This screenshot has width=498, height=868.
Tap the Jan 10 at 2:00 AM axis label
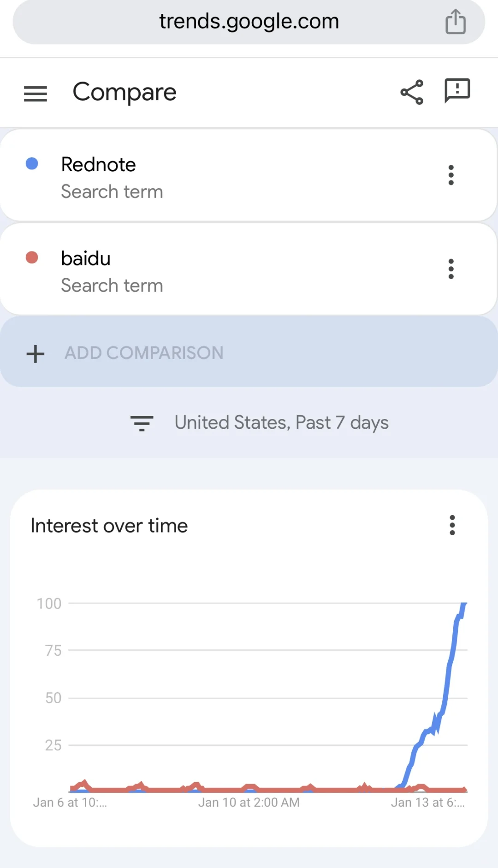pyautogui.click(x=249, y=802)
